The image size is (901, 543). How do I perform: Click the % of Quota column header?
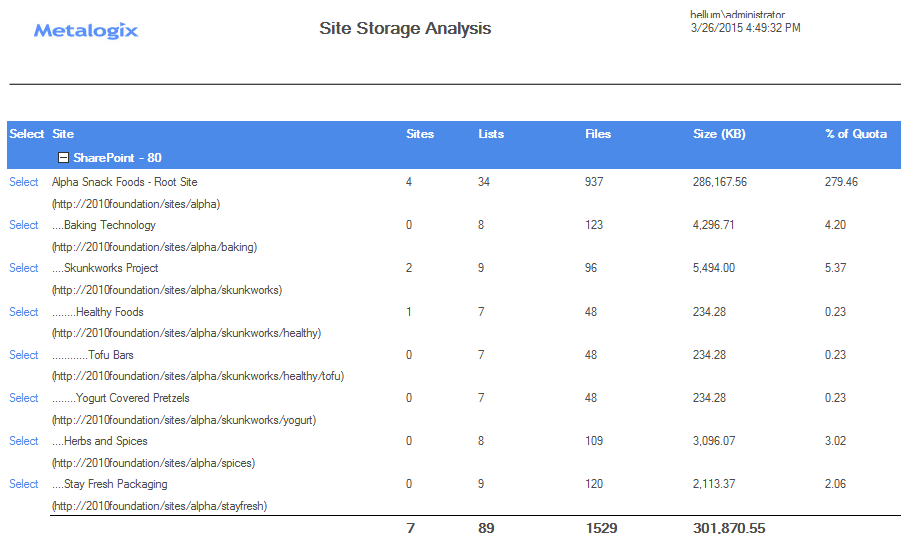[855, 134]
